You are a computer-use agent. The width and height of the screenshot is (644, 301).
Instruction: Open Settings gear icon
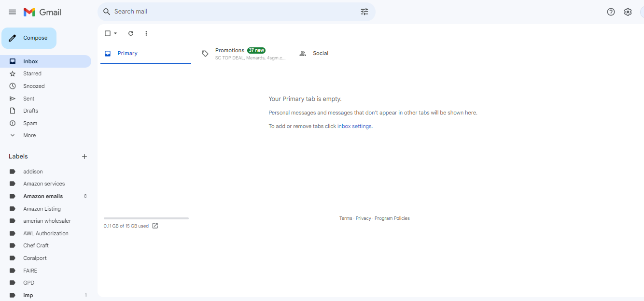628,12
